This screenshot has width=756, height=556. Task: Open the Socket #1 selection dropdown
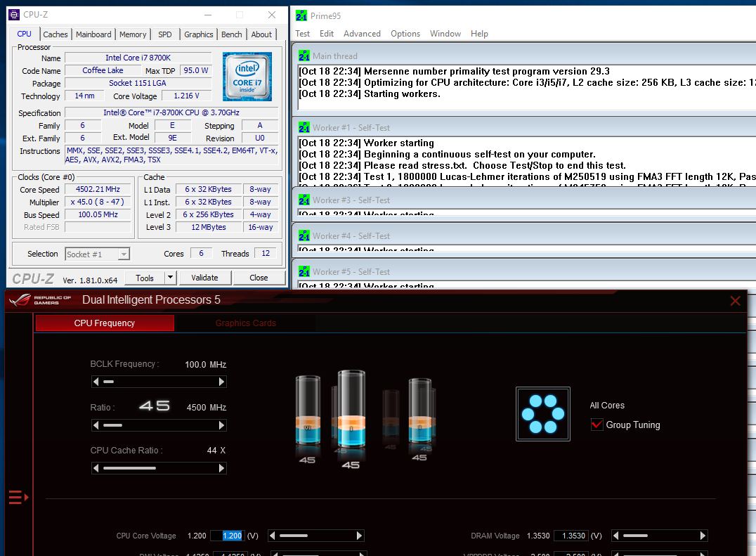[x=98, y=254]
